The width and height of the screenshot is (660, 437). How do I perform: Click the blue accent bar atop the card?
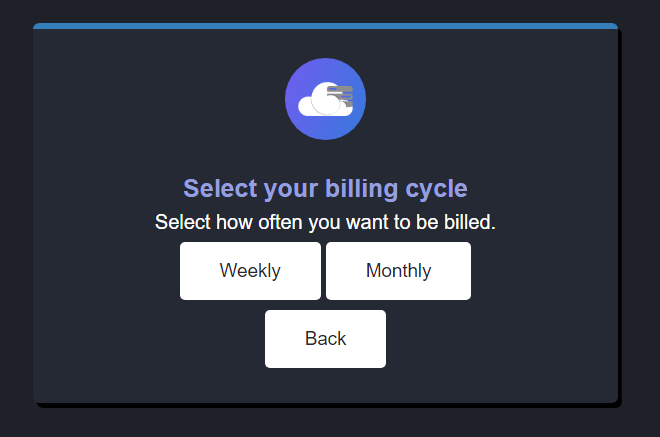pyautogui.click(x=325, y=26)
